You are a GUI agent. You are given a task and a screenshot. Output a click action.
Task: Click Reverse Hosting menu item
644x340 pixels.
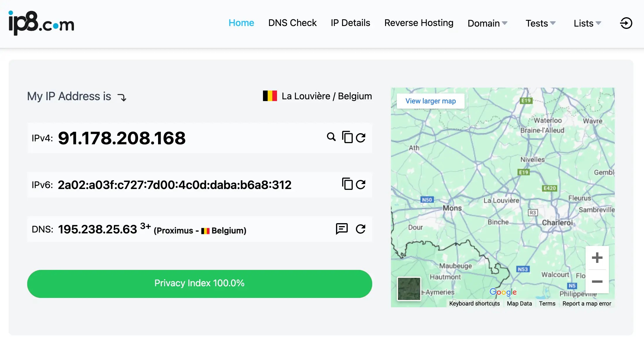click(419, 23)
